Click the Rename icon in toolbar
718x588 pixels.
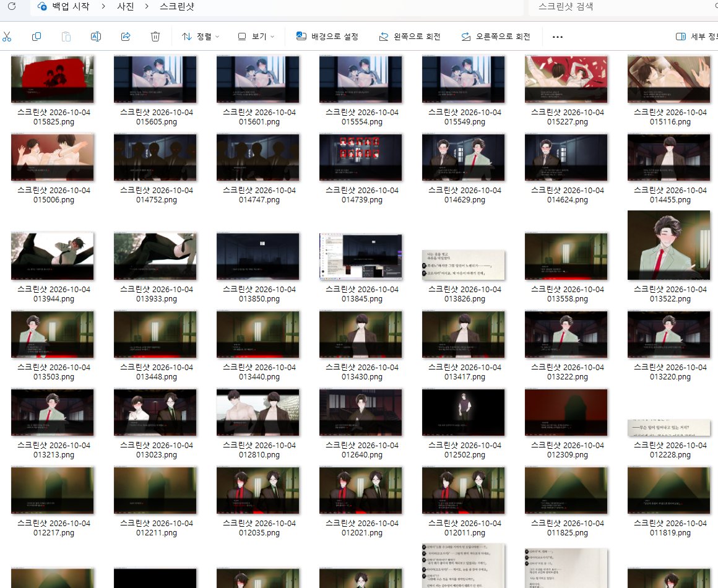[x=96, y=37]
